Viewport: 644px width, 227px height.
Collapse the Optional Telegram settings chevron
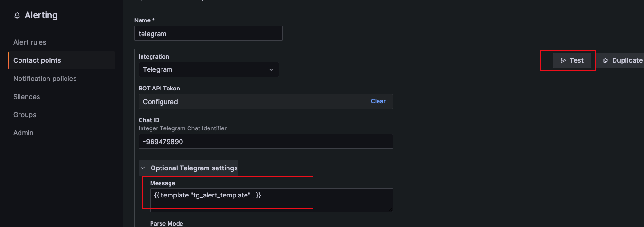coord(143,168)
